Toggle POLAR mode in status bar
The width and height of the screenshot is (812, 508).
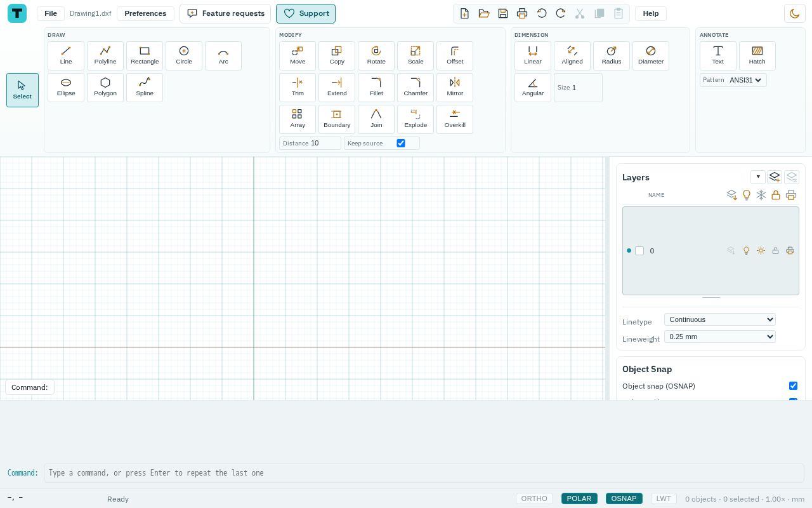579,498
